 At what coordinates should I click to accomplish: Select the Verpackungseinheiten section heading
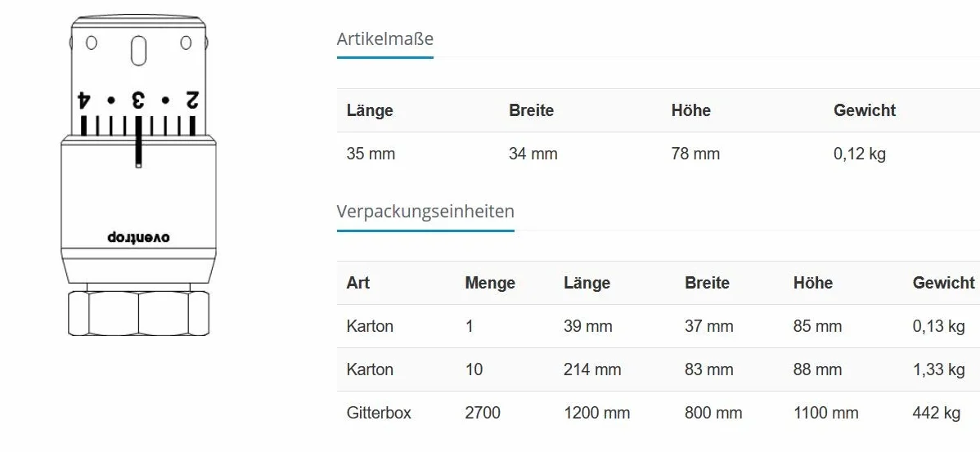[x=425, y=211]
